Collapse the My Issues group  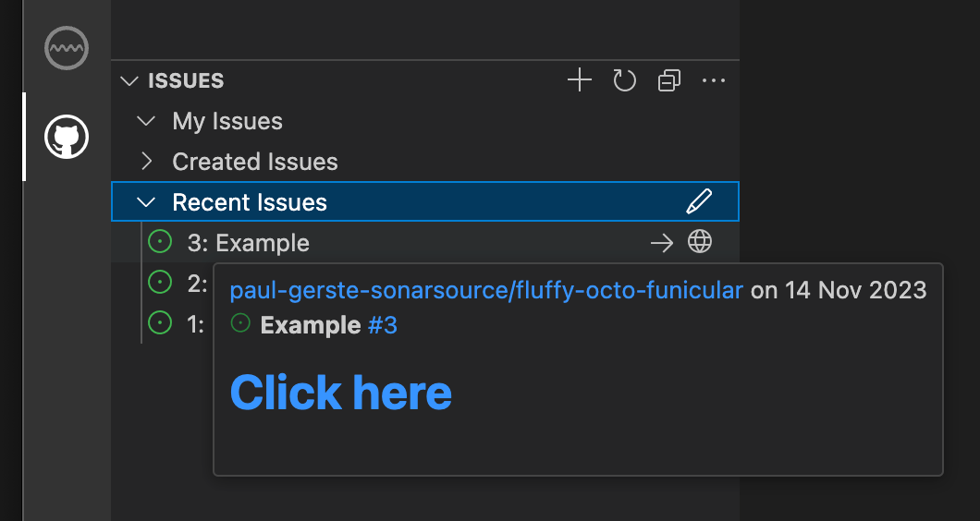[145, 121]
